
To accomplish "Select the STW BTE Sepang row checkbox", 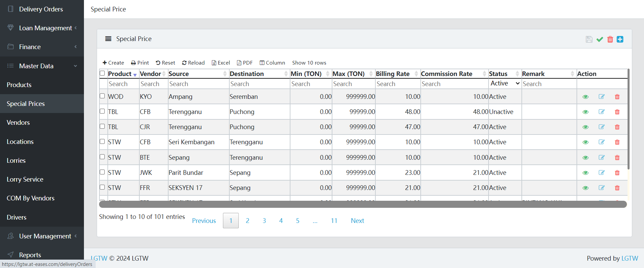I will click(x=102, y=157).
